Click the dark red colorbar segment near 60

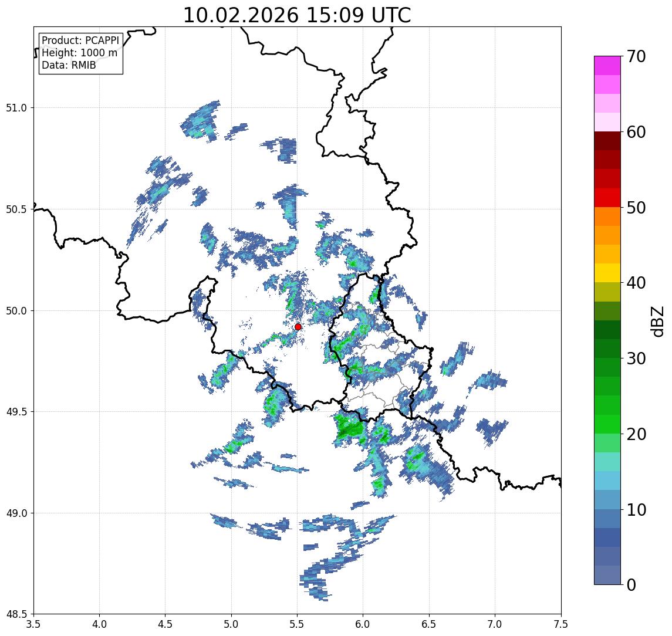click(607, 141)
